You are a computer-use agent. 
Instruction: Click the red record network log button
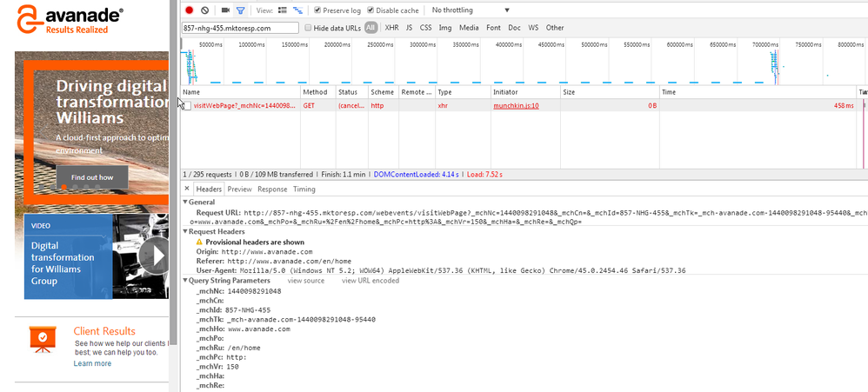(190, 10)
